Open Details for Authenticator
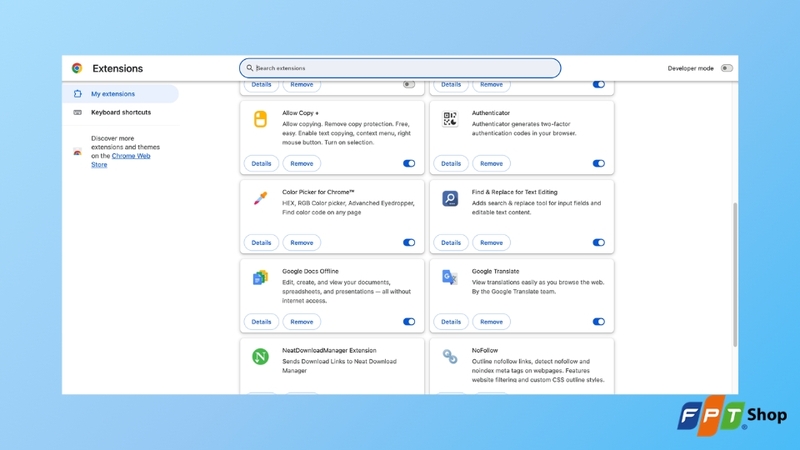 click(451, 163)
